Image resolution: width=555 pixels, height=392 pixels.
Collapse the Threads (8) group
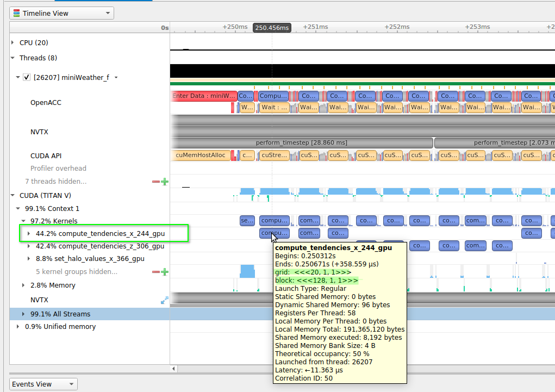(x=13, y=58)
